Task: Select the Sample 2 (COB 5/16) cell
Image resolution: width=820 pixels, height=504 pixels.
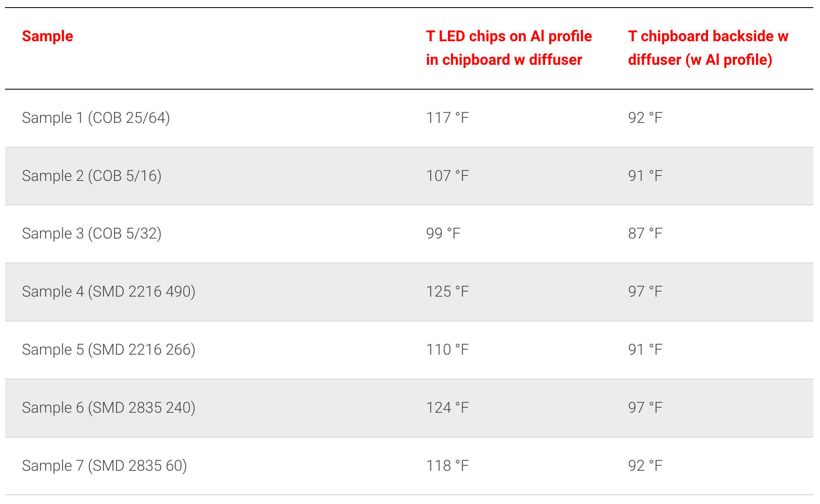Action: point(92,176)
